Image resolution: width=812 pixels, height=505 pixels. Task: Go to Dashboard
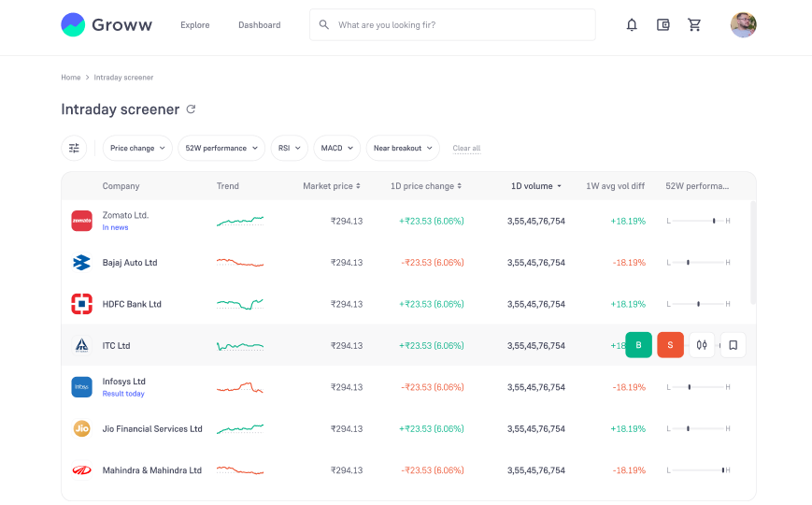260,25
